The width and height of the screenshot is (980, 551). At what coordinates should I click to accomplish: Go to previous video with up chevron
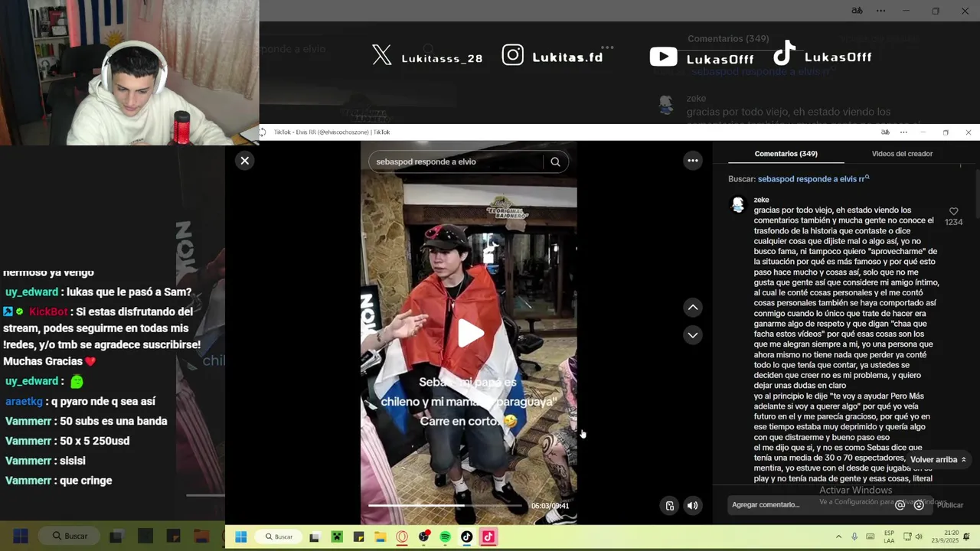coord(692,308)
